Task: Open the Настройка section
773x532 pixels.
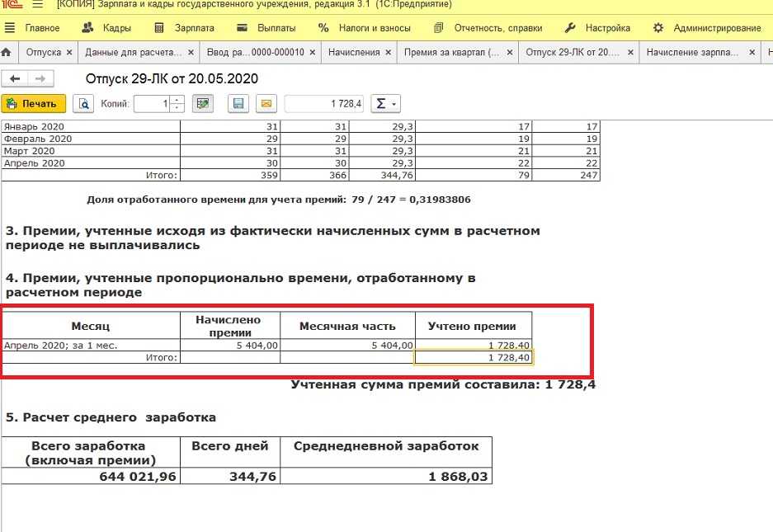Action: [608, 28]
